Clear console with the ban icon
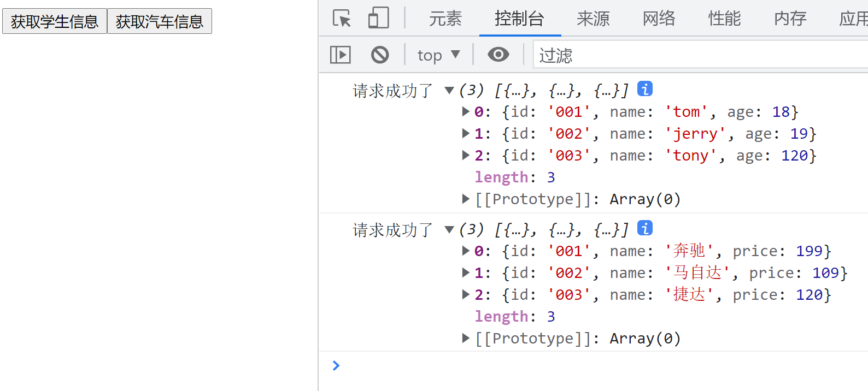This screenshot has height=391, width=868. click(x=380, y=55)
